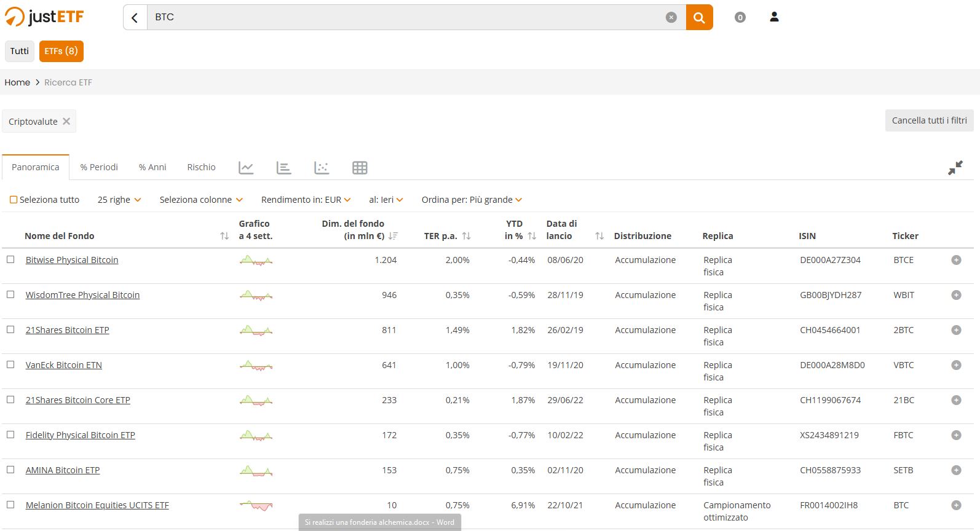The image size is (980, 531).
Task: Open the al: Ieri dropdown
Action: point(386,200)
